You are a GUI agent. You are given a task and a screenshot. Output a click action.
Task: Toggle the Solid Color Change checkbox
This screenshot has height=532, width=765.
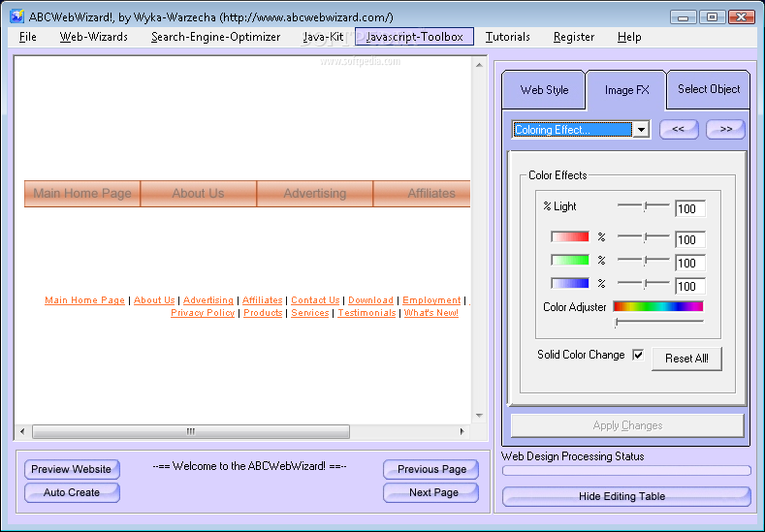[638, 355]
